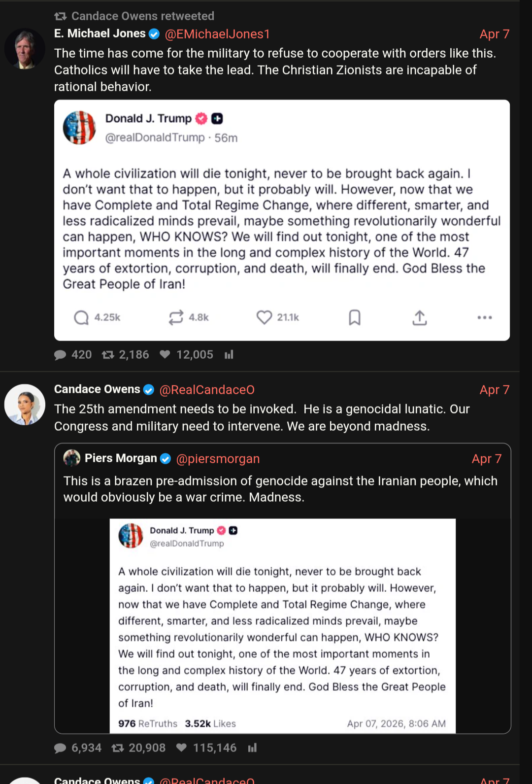Click reply icon showing 6,934 comments
The height and width of the screenshot is (784, 532).
point(60,748)
